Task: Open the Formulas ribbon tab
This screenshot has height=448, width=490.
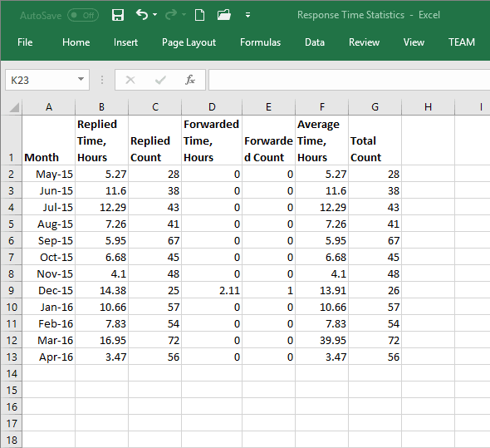Action: click(260, 42)
